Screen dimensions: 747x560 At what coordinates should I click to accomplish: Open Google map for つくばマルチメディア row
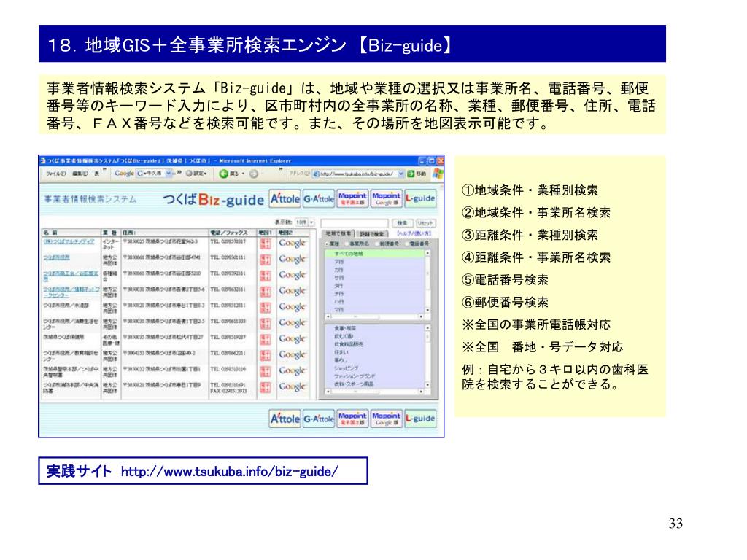292,244
